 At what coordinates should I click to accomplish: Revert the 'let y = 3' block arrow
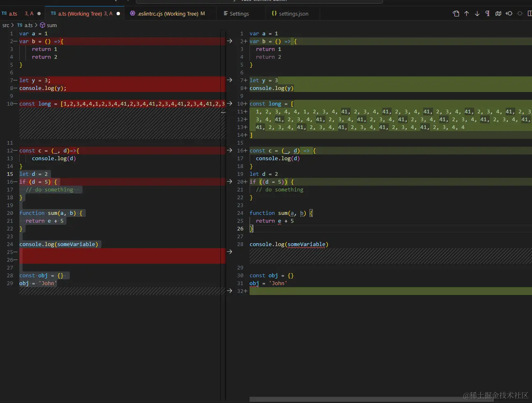pyautogui.click(x=229, y=80)
